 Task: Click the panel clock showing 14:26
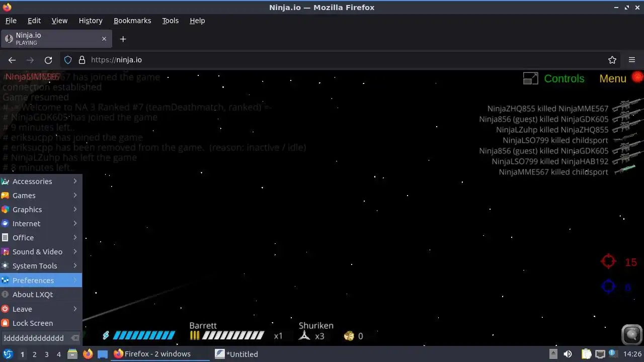tap(632, 354)
